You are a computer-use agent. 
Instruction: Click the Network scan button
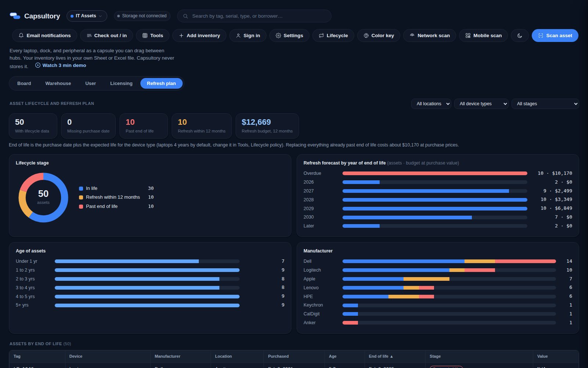point(430,36)
